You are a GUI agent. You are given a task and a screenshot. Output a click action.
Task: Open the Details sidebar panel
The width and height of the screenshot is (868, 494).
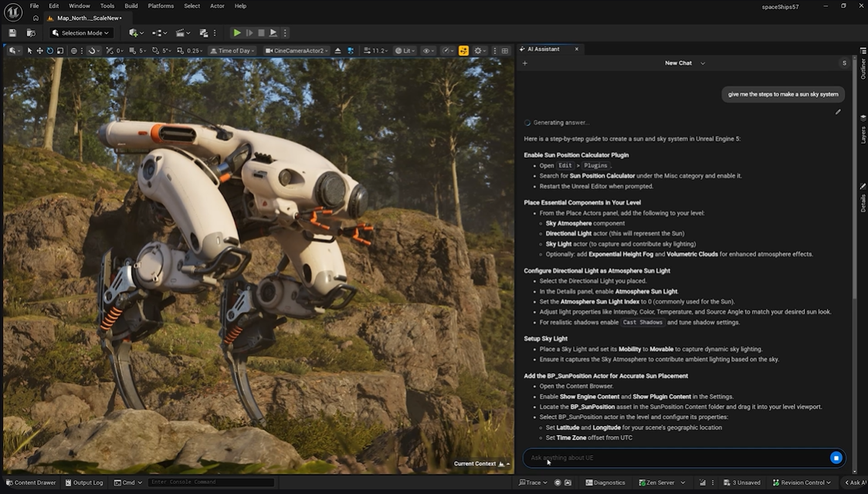pyautogui.click(x=863, y=198)
